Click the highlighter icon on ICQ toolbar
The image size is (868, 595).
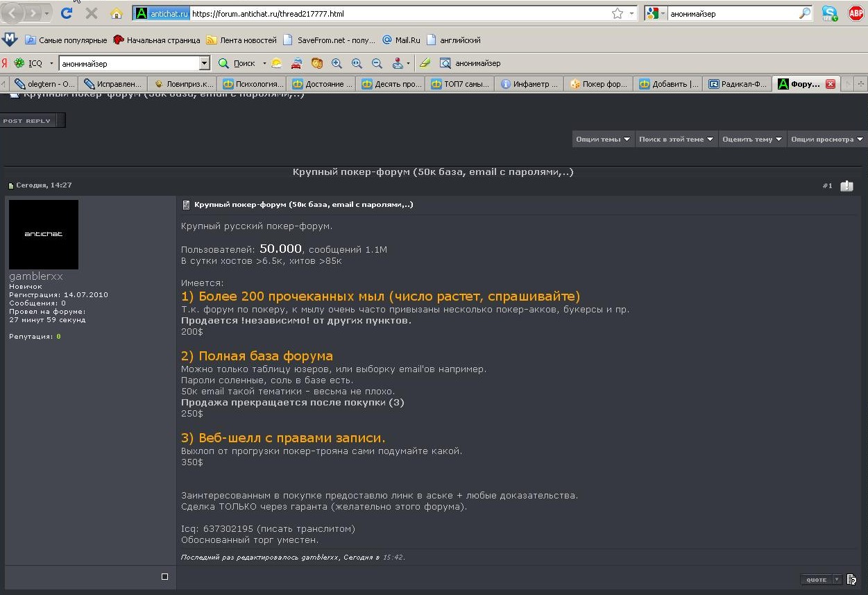(425, 63)
